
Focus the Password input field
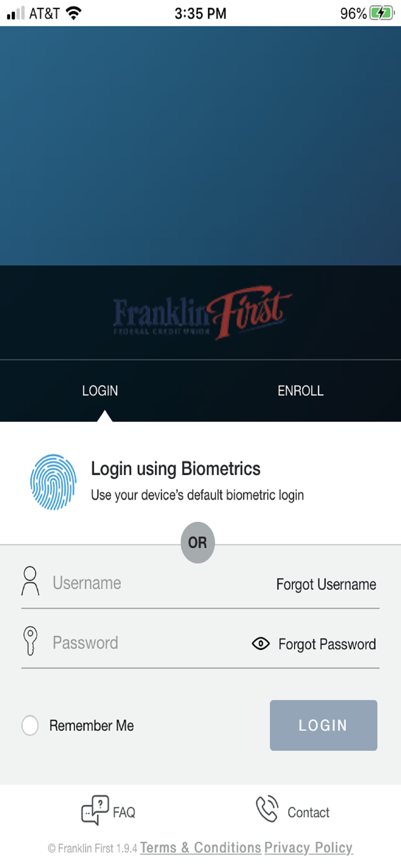pos(148,643)
